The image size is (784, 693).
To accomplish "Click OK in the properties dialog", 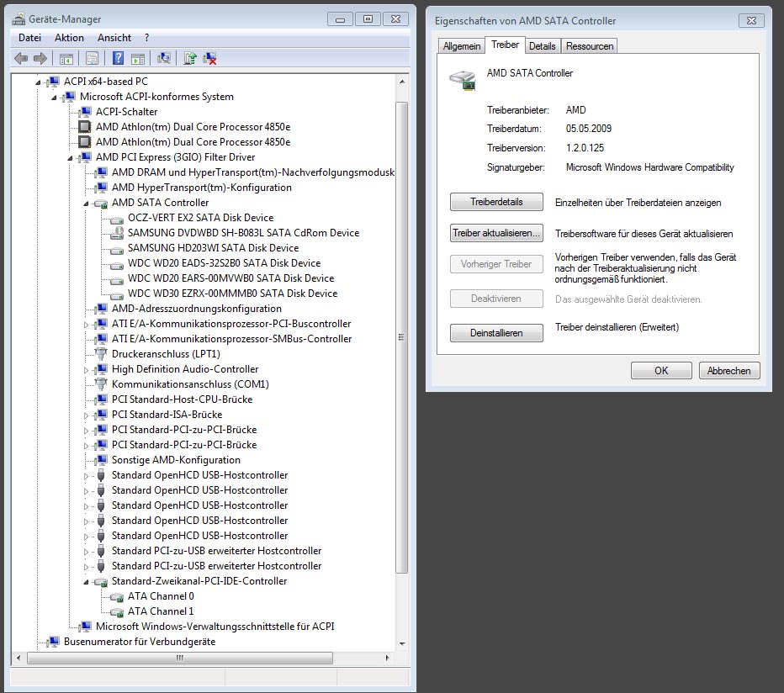I will coord(661,371).
